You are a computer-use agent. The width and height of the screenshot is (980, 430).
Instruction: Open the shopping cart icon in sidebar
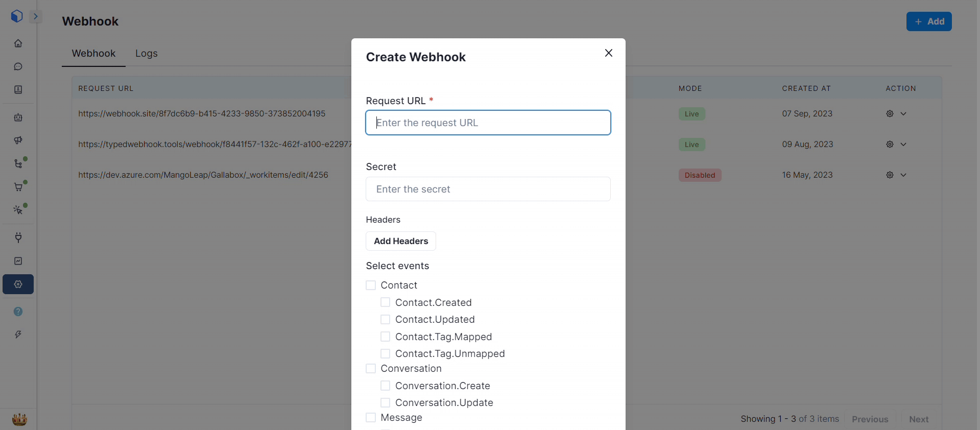[18, 187]
